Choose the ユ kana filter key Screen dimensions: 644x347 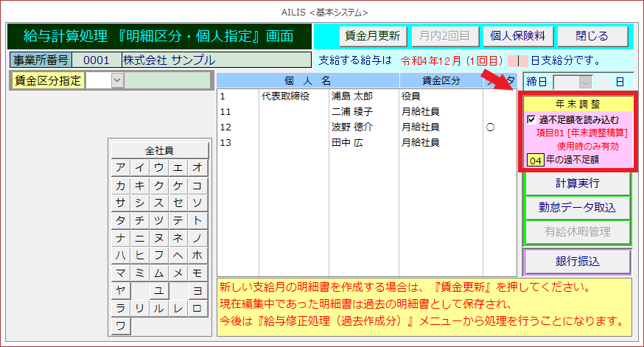pos(158,290)
